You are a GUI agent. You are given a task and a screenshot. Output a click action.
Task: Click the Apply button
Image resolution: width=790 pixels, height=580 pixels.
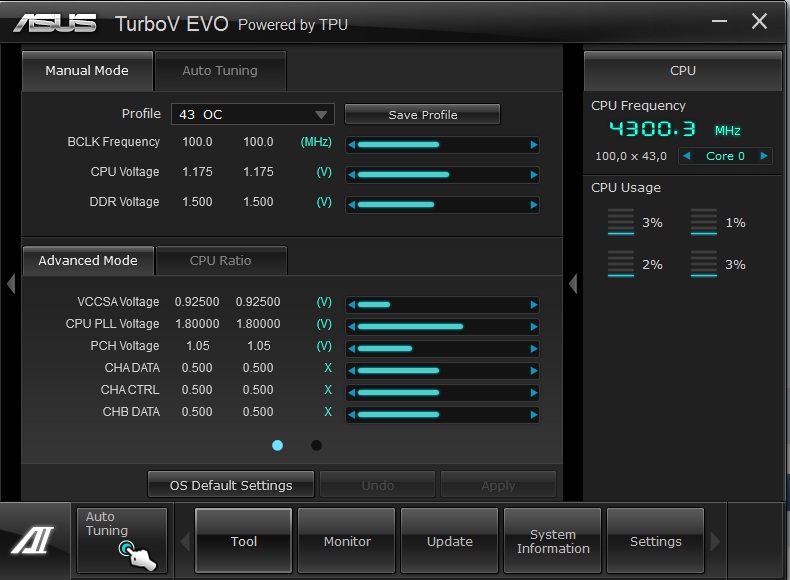[x=498, y=485]
